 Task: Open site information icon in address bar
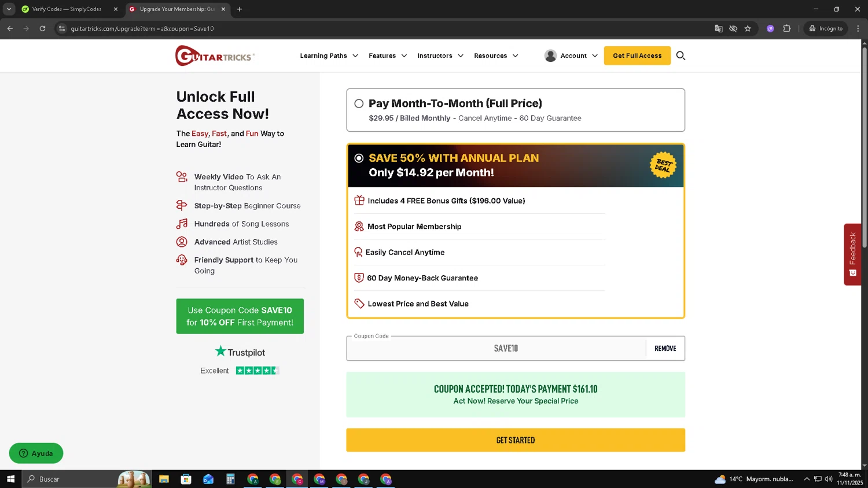[x=62, y=28]
